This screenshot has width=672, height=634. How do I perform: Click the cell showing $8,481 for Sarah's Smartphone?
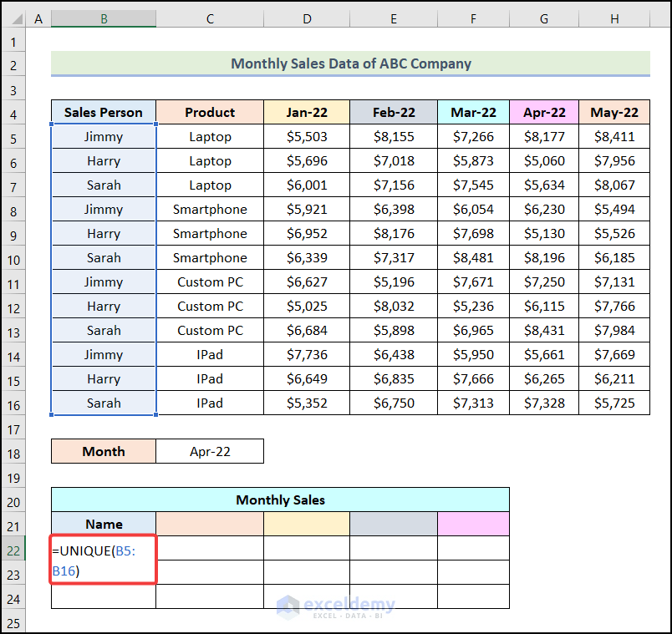(473, 257)
